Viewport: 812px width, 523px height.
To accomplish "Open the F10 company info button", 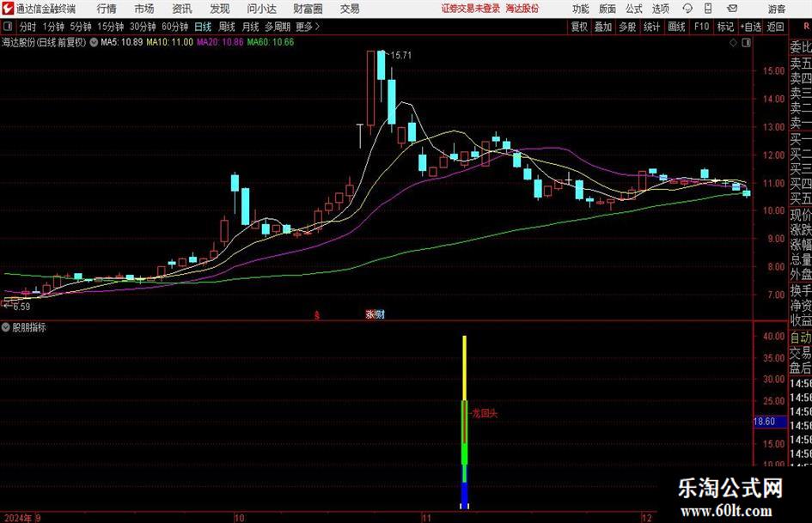I will [x=702, y=27].
